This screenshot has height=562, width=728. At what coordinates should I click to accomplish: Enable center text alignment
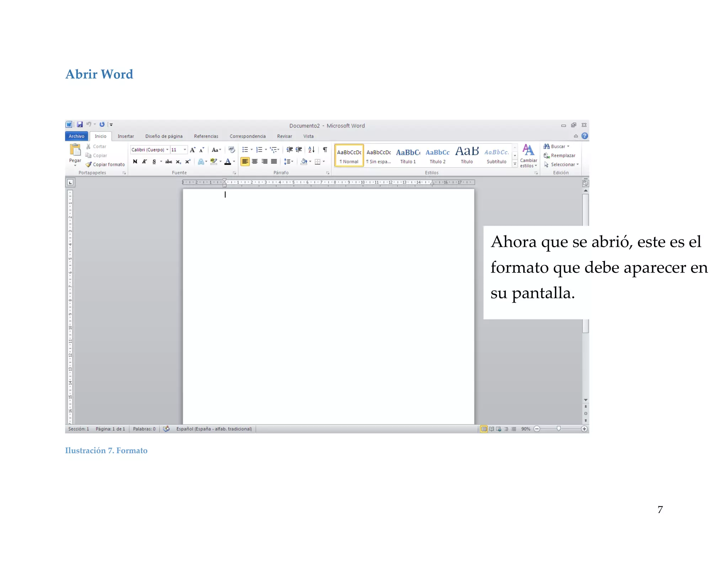coord(255,162)
